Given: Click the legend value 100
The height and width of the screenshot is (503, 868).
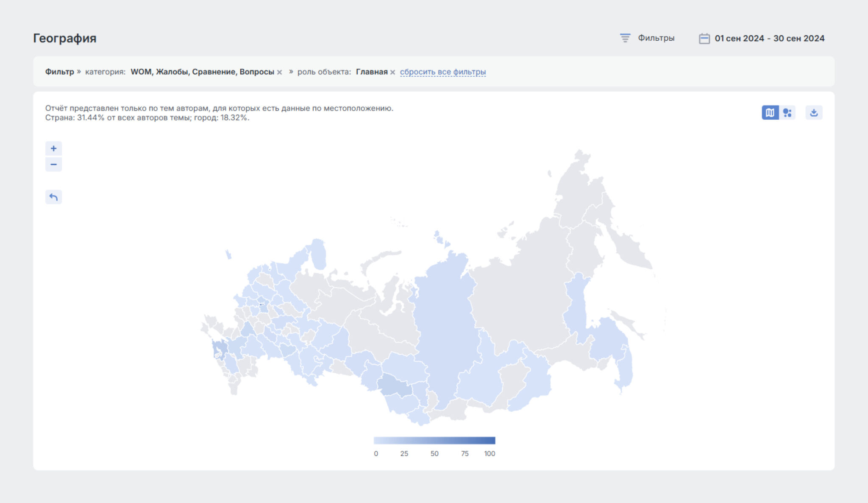Looking at the screenshot, I should [x=490, y=453].
